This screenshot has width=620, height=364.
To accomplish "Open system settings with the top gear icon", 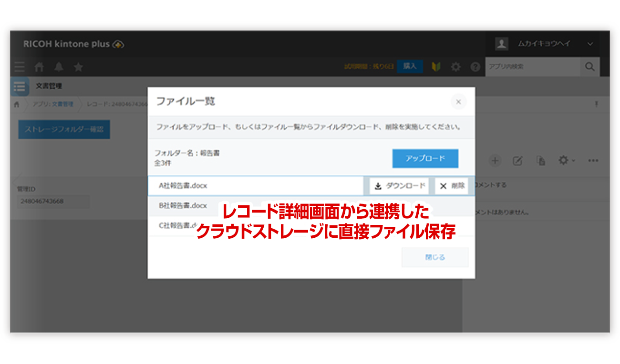I will tap(455, 67).
